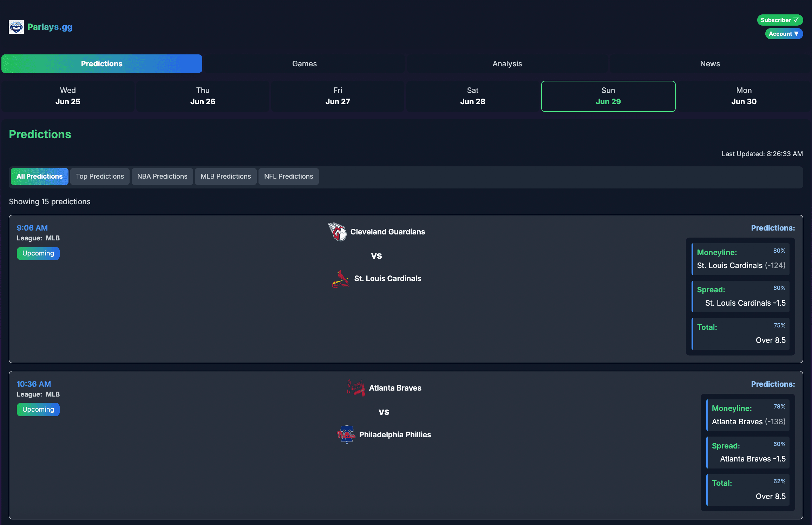Viewport: 812px width, 525px height.
Task: Click the St. Louis Cardinals team name
Action: tap(388, 278)
